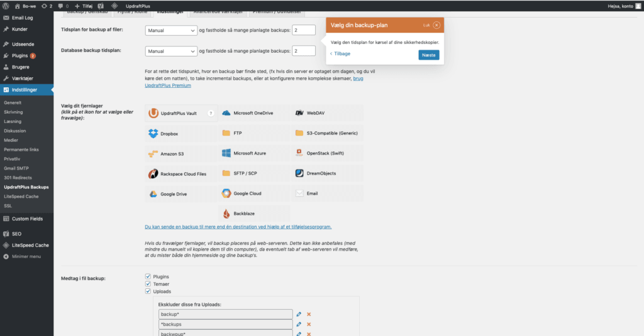Image resolution: width=644 pixels, height=336 pixels.
Task: Click Næste button in tour popup
Action: pos(429,55)
